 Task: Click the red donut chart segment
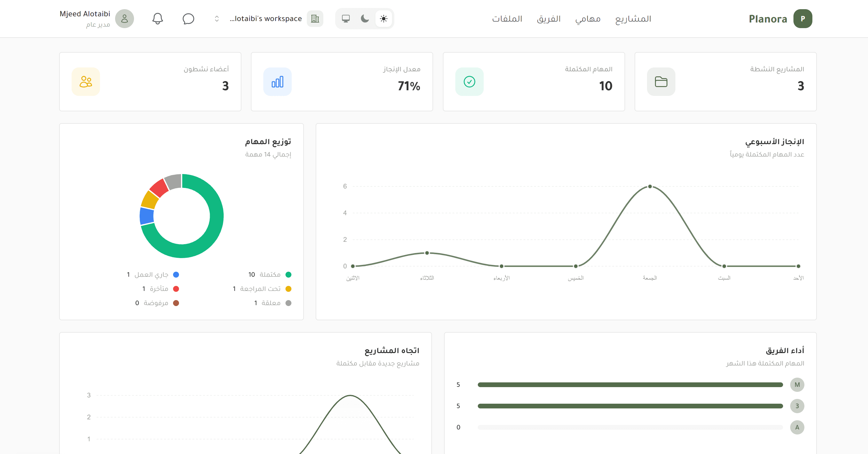coord(160,187)
